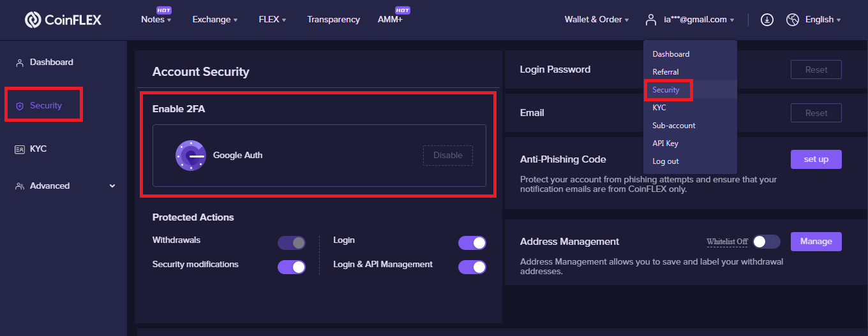Image resolution: width=868 pixels, height=336 pixels.
Task: Click the Whitelist Off label
Action: pyautogui.click(x=727, y=242)
